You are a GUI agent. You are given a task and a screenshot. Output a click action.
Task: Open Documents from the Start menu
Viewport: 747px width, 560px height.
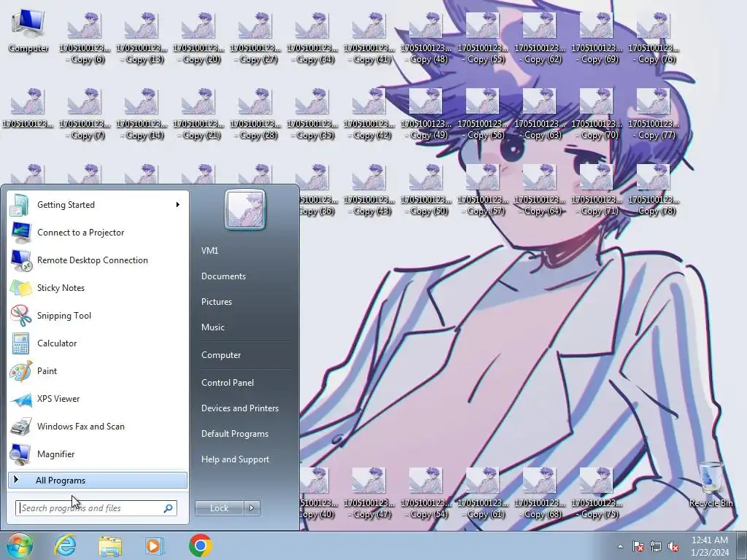[x=223, y=276]
